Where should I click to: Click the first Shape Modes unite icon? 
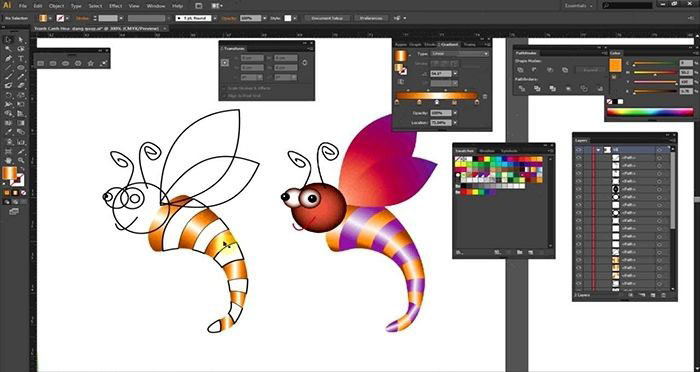point(521,70)
